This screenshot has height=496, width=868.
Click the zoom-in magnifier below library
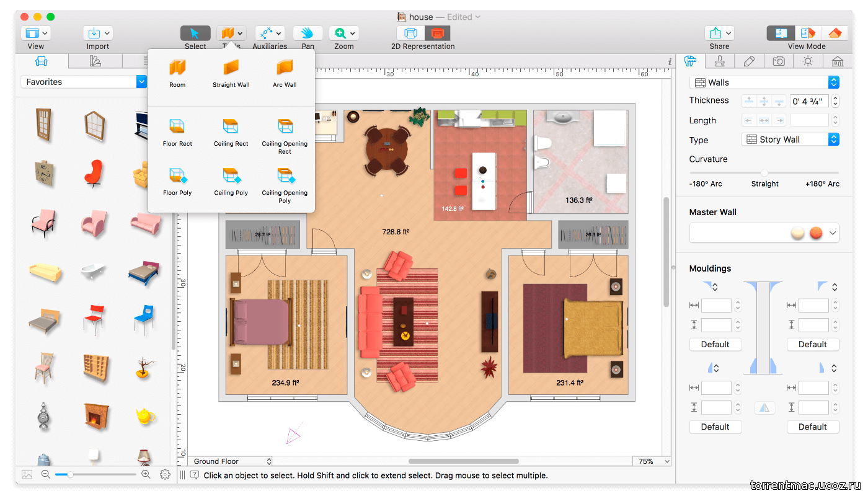pos(146,474)
